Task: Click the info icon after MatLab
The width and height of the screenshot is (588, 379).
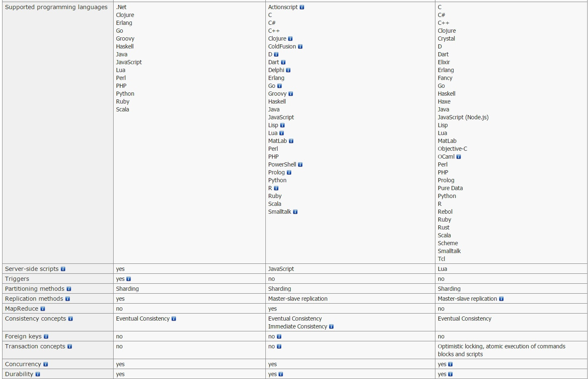Action: (291, 141)
